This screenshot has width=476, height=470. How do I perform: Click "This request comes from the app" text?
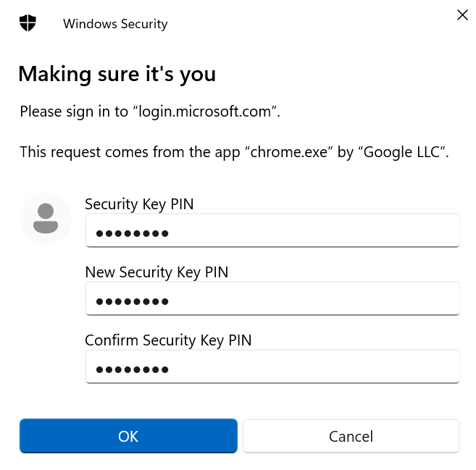pos(130,153)
